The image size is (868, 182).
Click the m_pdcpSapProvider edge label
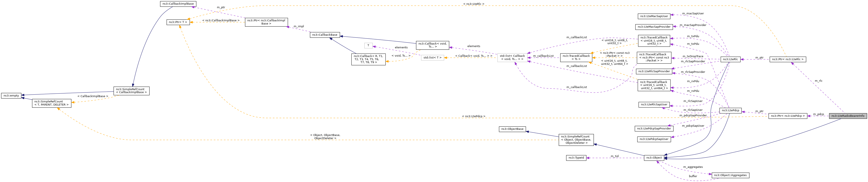(x=693, y=115)
